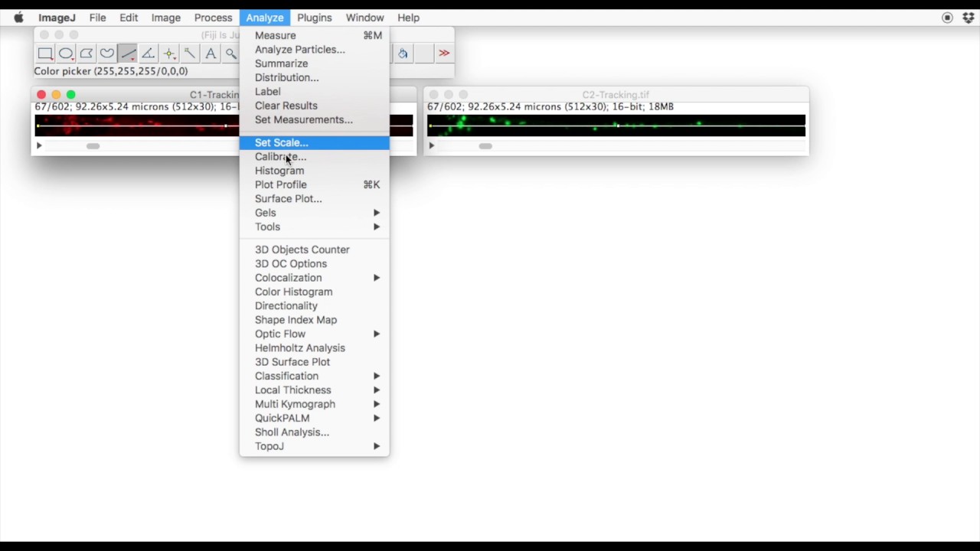Expand the Local Thickness submenu
Viewport: 980px width, 551px height.
pos(314,390)
